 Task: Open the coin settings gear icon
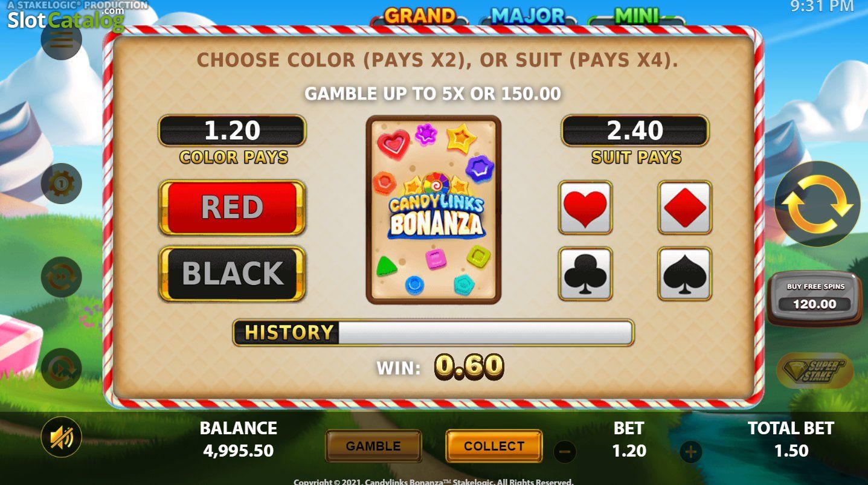click(62, 184)
